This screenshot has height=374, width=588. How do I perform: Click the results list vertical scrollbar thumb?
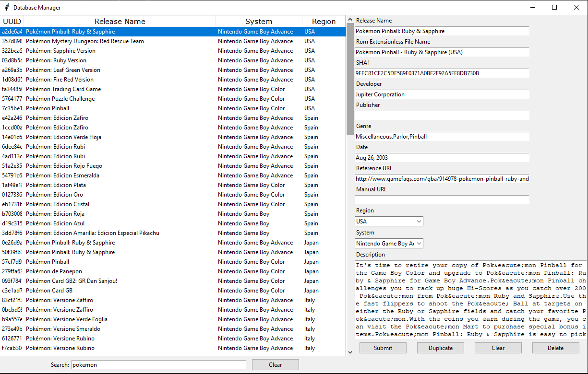coord(350,79)
